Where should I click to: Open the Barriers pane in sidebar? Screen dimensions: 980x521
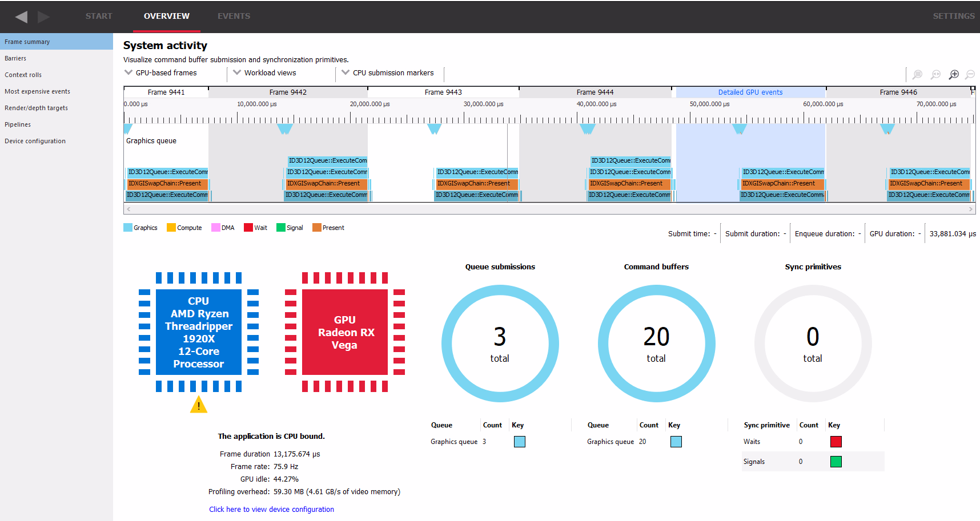[x=15, y=58]
